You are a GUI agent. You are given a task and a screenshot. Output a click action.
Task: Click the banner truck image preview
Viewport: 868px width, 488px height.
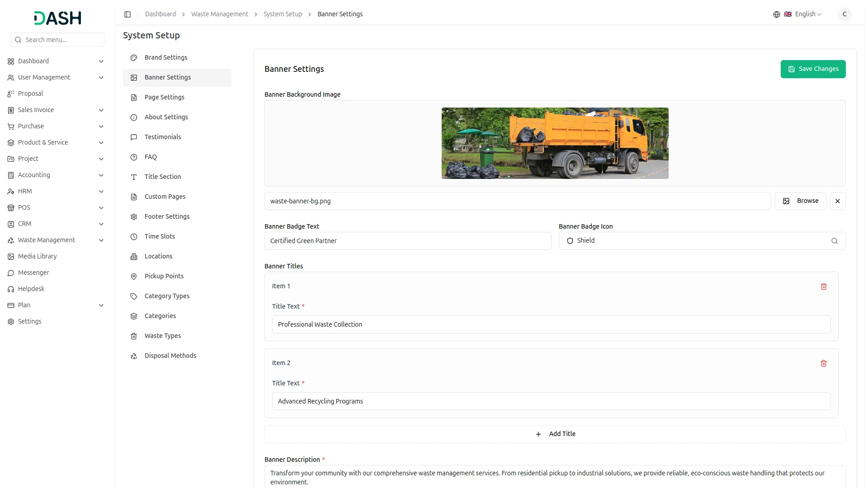coord(555,143)
